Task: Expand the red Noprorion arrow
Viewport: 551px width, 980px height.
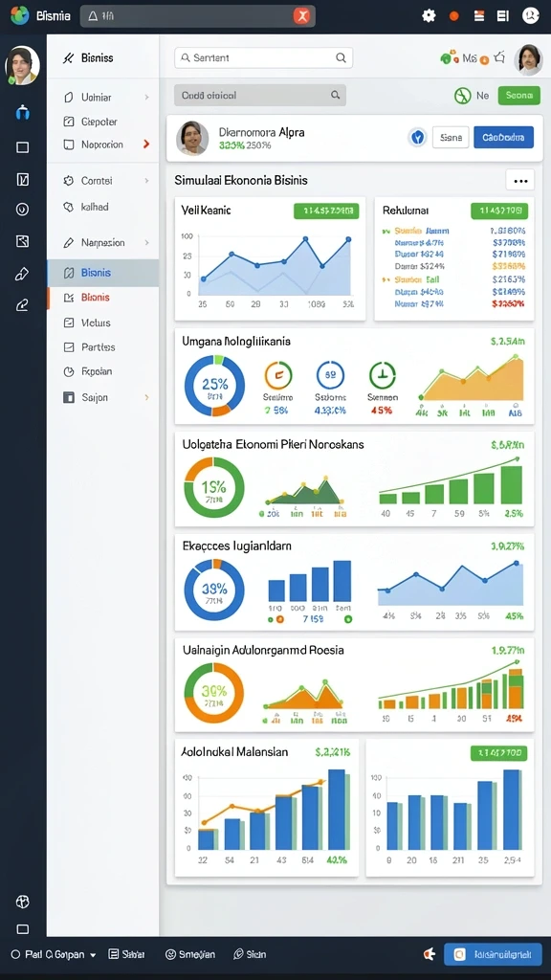Action: click(x=146, y=145)
